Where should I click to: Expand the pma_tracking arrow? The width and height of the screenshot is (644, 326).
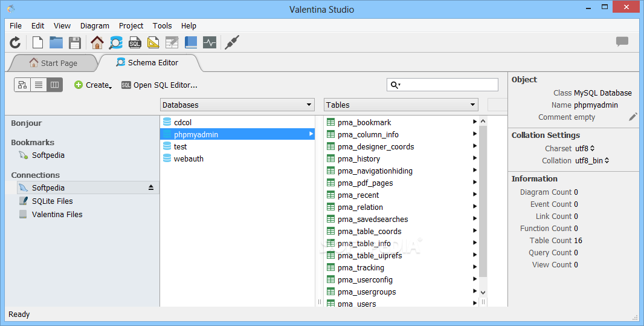coord(474,267)
